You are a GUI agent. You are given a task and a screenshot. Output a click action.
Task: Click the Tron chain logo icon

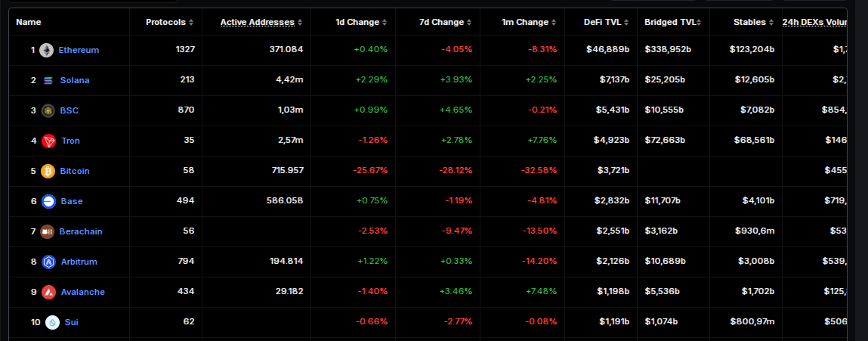tap(48, 141)
